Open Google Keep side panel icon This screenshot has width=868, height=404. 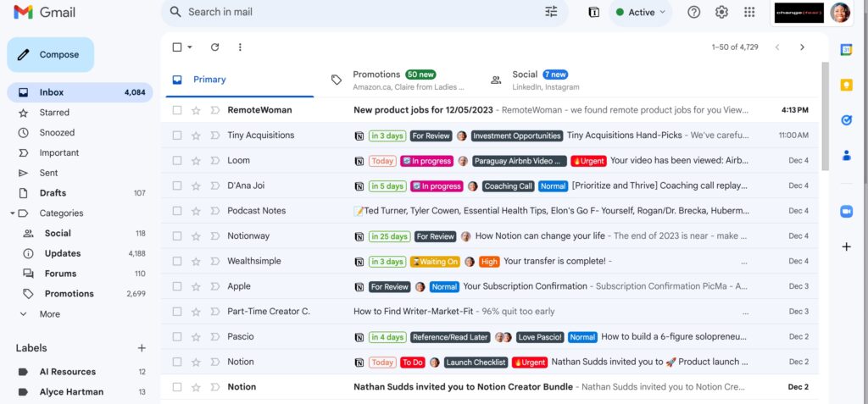[x=846, y=85]
